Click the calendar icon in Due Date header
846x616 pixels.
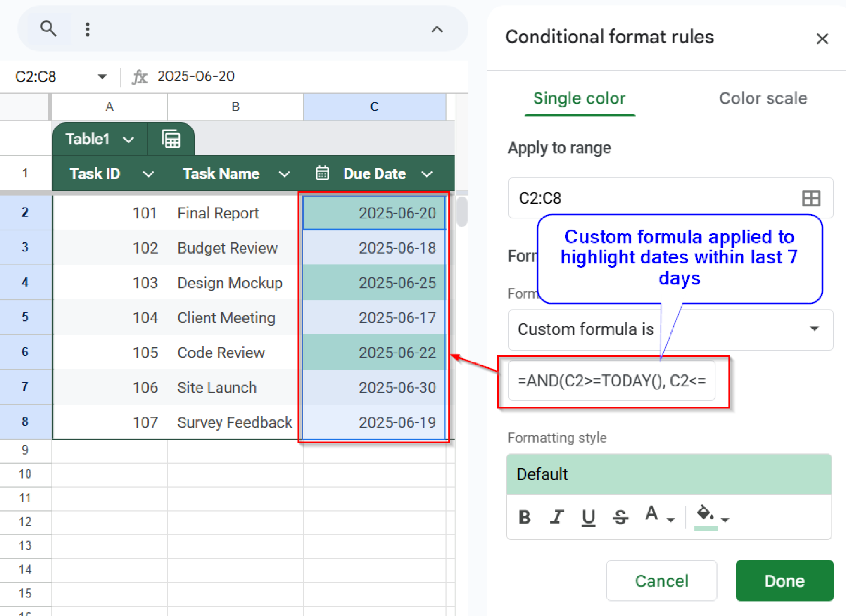point(322,173)
